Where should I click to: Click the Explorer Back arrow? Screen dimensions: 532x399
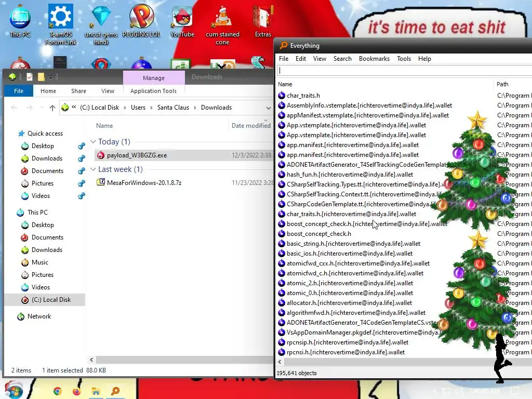(x=14, y=108)
